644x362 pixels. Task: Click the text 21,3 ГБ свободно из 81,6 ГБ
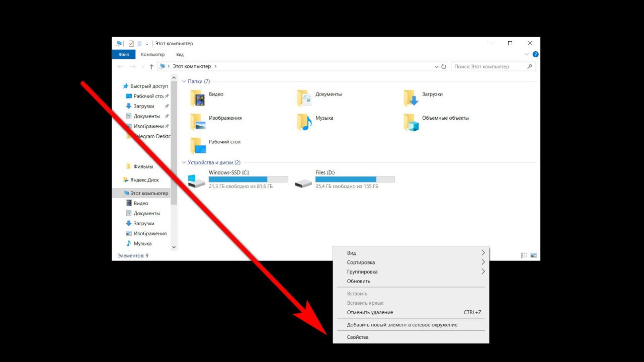(x=241, y=187)
